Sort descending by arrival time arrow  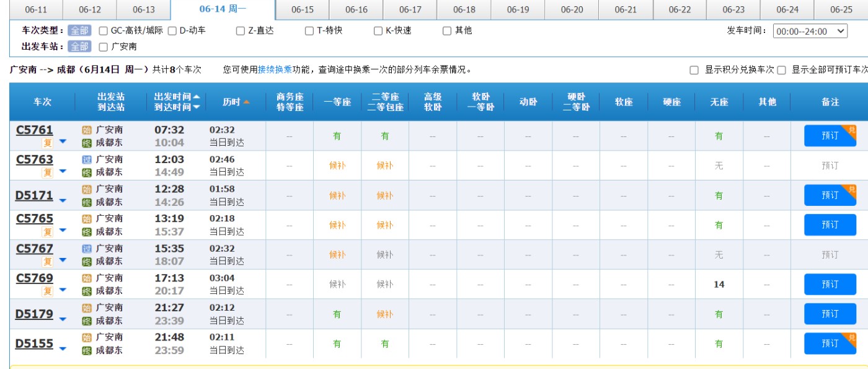[x=197, y=107]
